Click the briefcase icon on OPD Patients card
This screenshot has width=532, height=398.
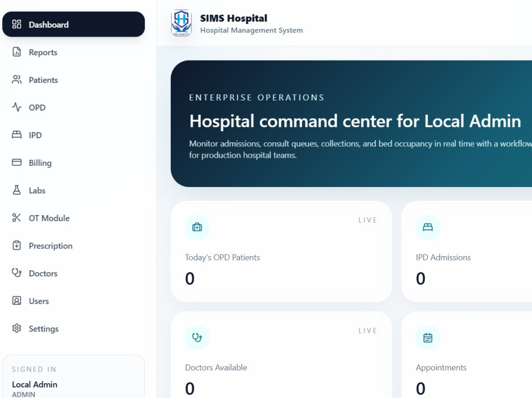(x=197, y=227)
